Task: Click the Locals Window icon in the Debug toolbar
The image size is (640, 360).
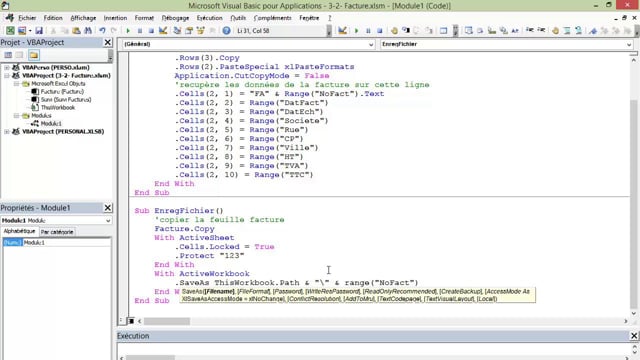Action: tap(444, 31)
